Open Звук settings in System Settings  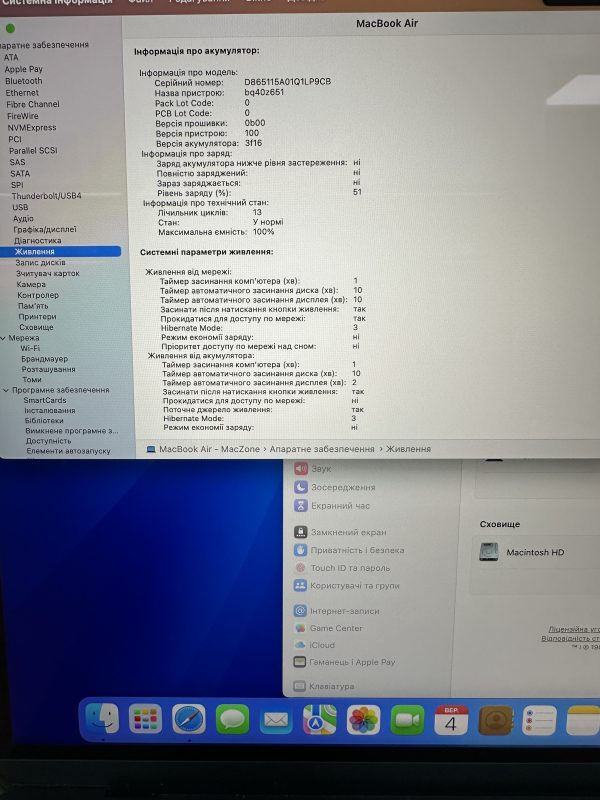click(x=313, y=468)
